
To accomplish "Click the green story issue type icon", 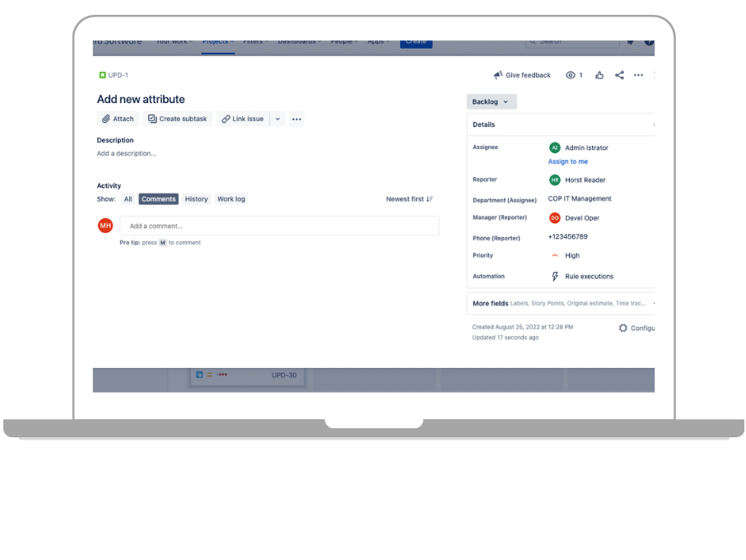I will 102,75.
